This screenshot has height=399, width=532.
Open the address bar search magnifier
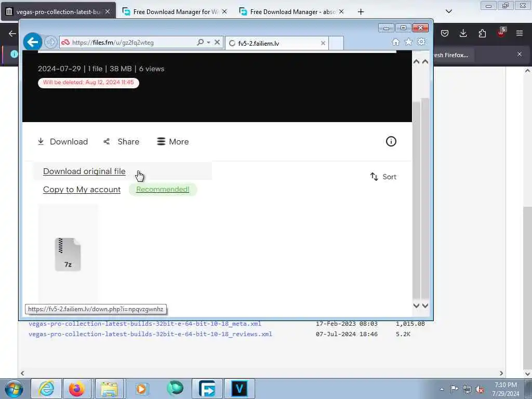pyautogui.click(x=200, y=42)
